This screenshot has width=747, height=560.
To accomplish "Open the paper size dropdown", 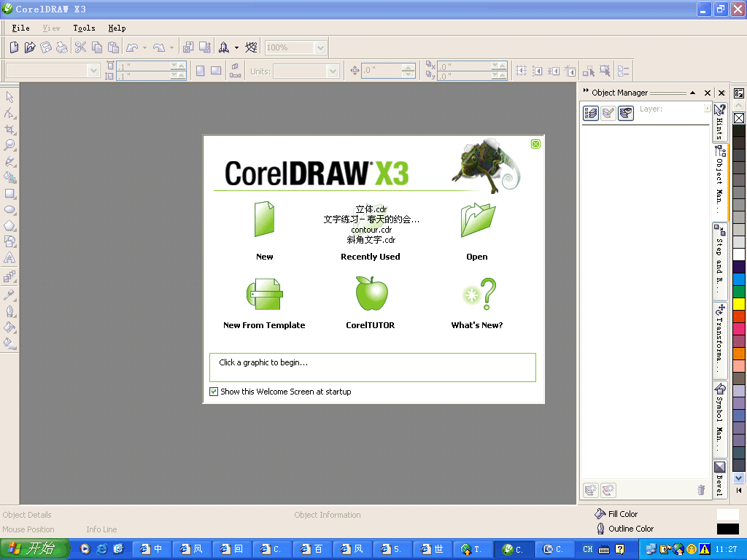I will pyautogui.click(x=93, y=71).
